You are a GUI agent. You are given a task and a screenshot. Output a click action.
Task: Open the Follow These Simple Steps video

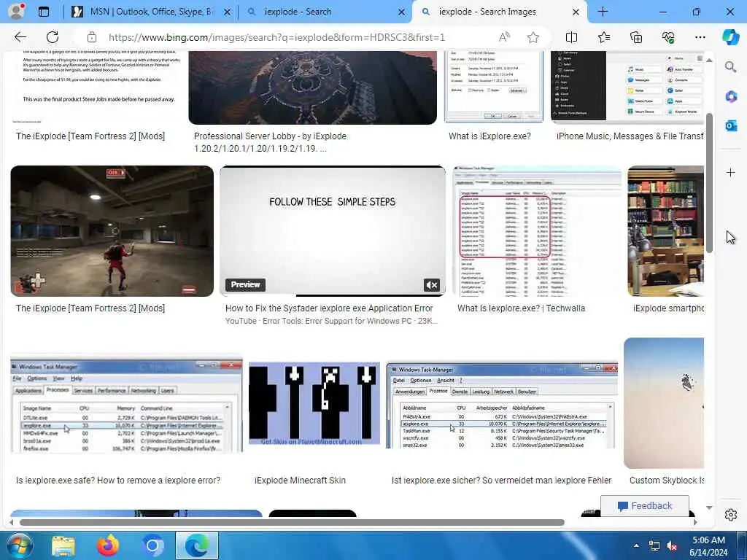(x=333, y=231)
